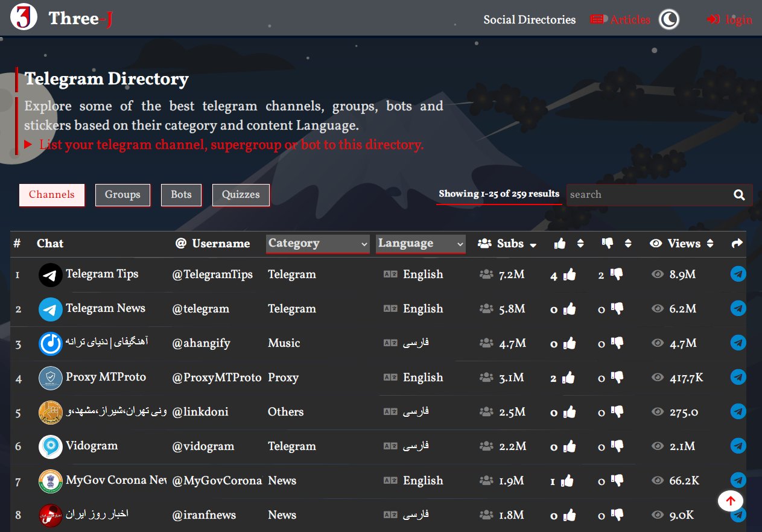Click the Three-J logo icon
Viewport: 762px width, 532px height.
point(24,18)
